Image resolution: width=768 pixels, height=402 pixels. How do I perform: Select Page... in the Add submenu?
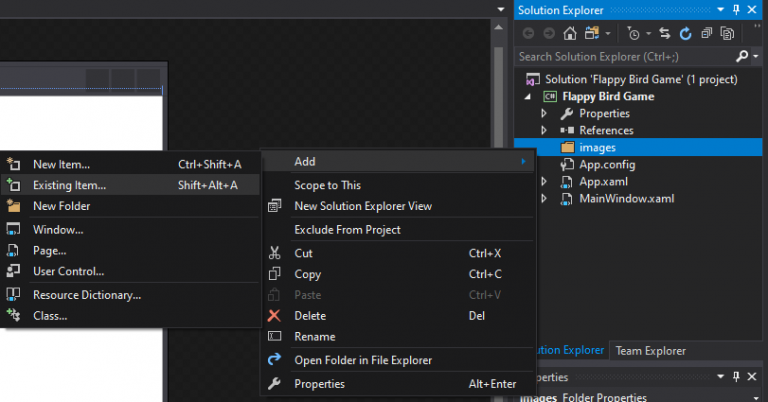click(x=130, y=250)
